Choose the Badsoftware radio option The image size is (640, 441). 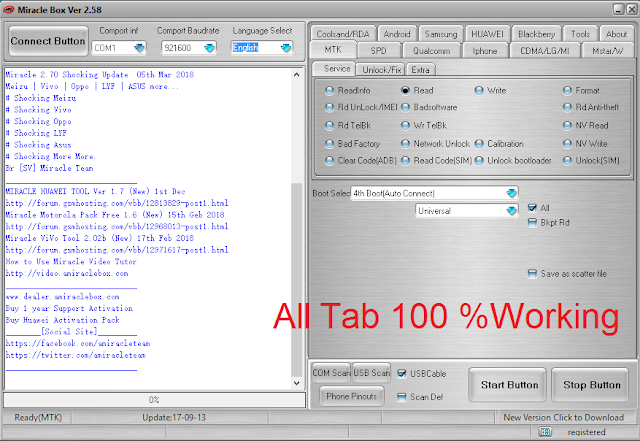click(405, 107)
